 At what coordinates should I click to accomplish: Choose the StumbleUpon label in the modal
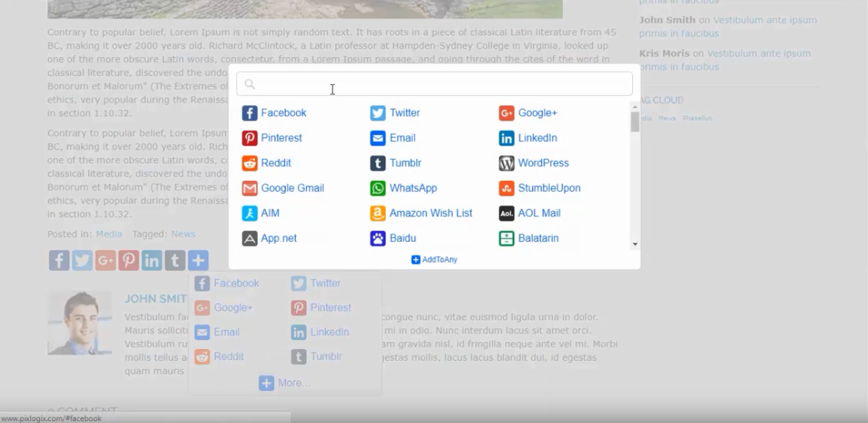click(x=549, y=188)
